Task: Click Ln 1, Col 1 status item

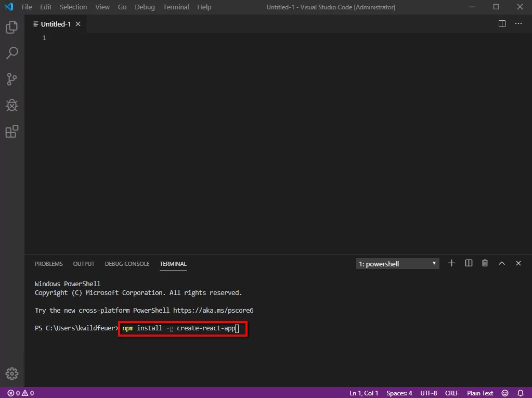Action: (364, 393)
